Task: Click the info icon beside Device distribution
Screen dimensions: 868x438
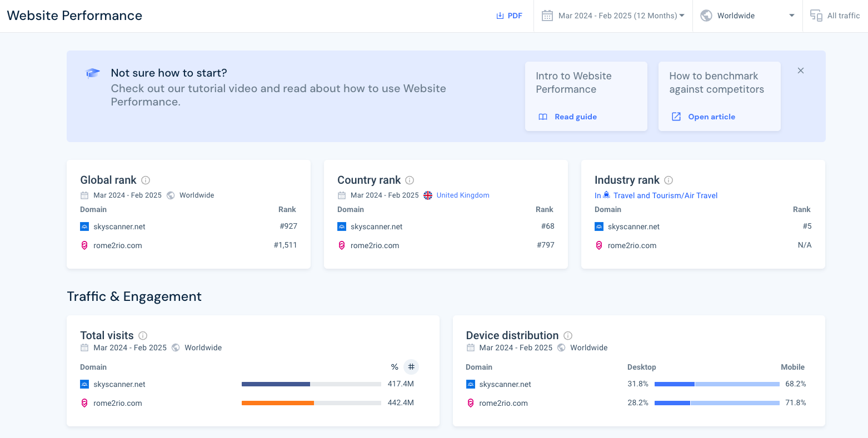Action: pyautogui.click(x=567, y=335)
